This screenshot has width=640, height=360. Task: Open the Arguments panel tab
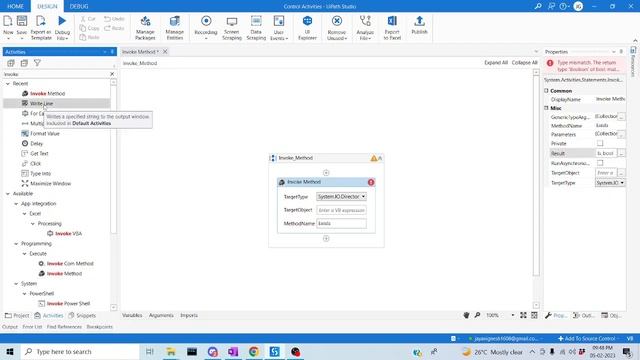click(x=161, y=315)
